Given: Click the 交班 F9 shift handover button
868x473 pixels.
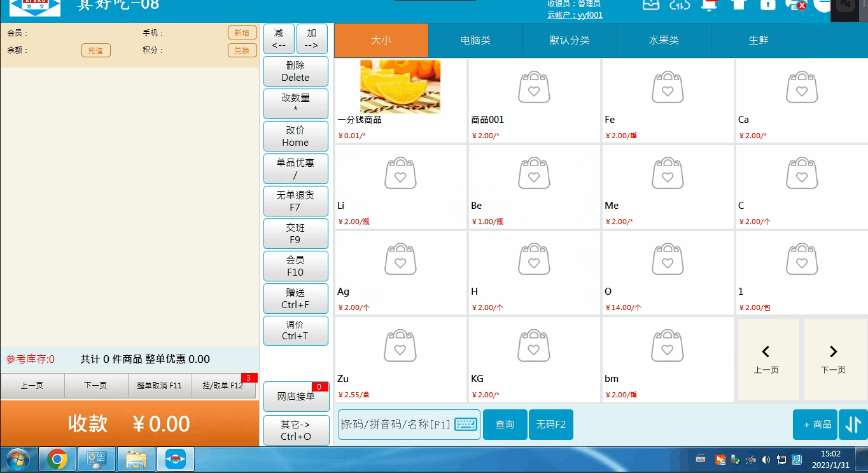Looking at the screenshot, I should coord(296,234).
